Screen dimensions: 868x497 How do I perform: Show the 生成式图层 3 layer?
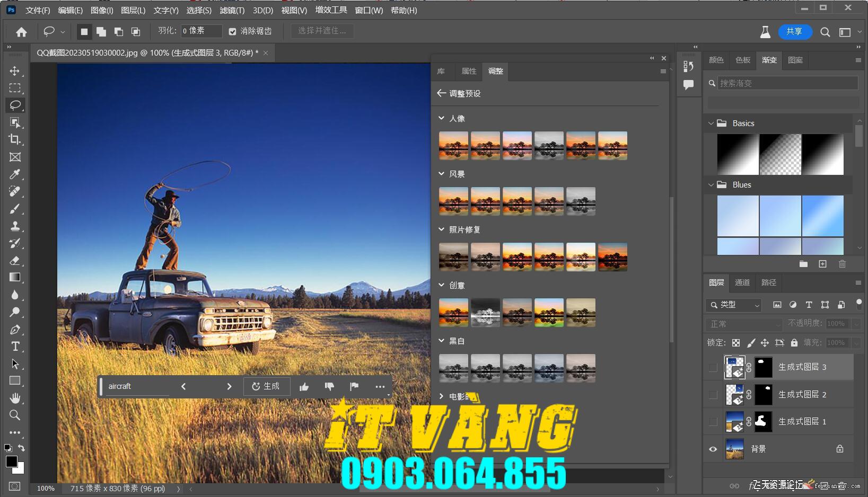713,367
